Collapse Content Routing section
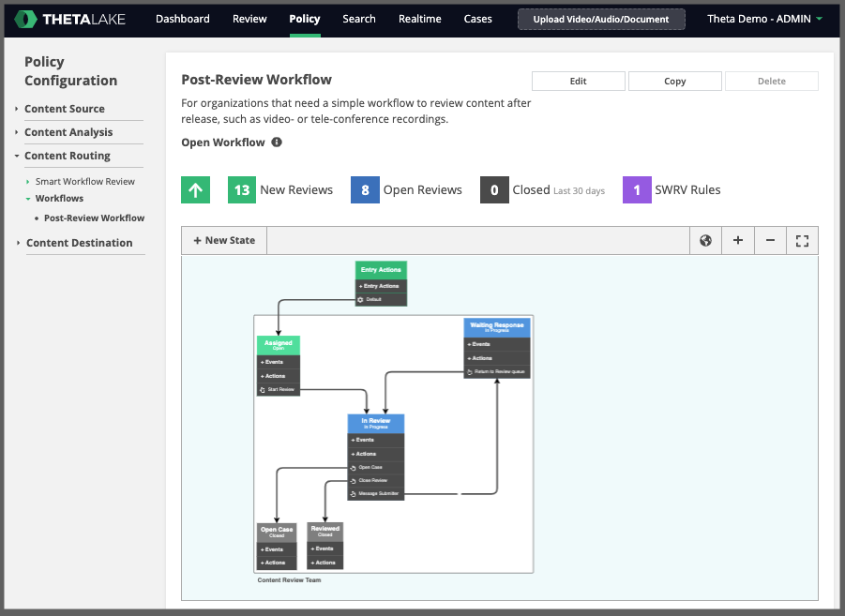Viewport: 845px width, 616px height. pyautogui.click(x=17, y=156)
